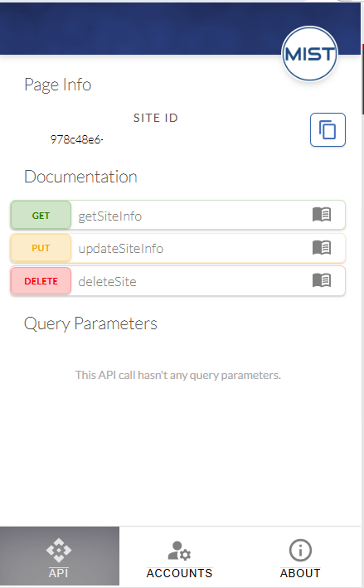364x588 pixels.
Task: Click the Site ID value 978c48e6
Action: [x=76, y=140]
